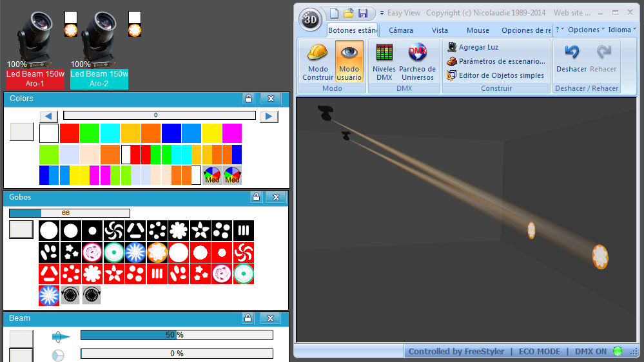
Task: Select the red triangle gobo
Action: point(49,274)
